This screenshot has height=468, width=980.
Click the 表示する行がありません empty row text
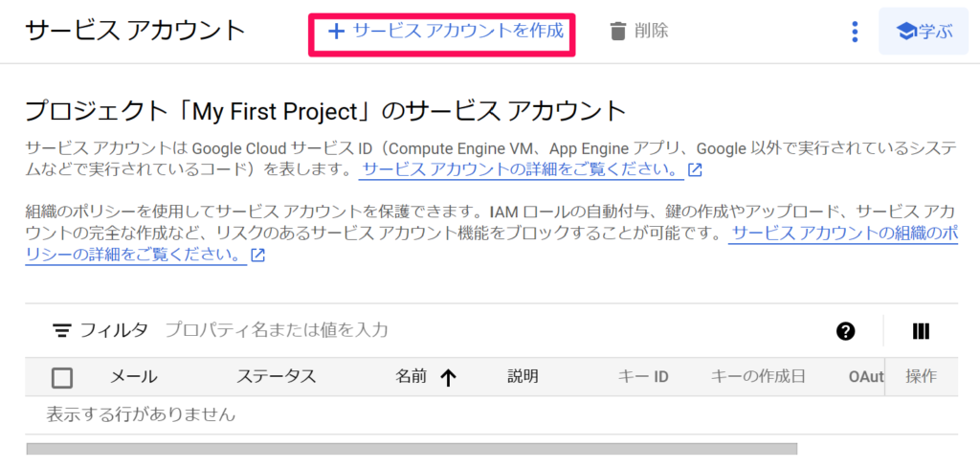[142, 414]
